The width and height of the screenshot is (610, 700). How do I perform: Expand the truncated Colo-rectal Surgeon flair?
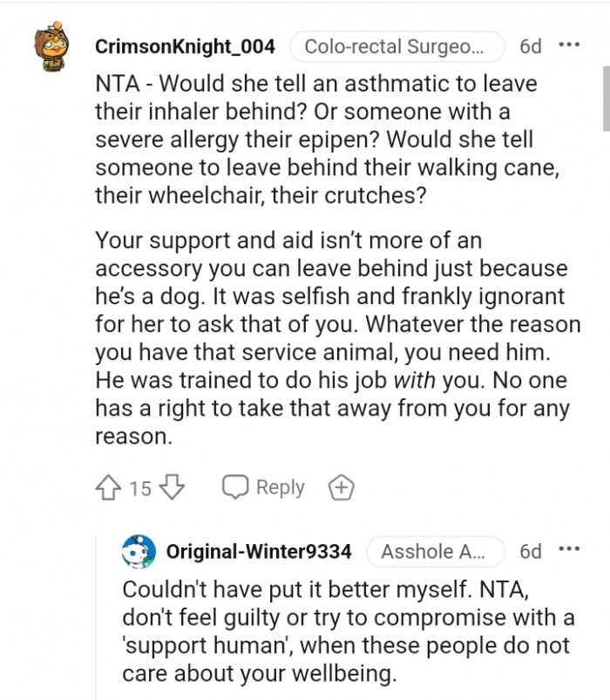(397, 46)
